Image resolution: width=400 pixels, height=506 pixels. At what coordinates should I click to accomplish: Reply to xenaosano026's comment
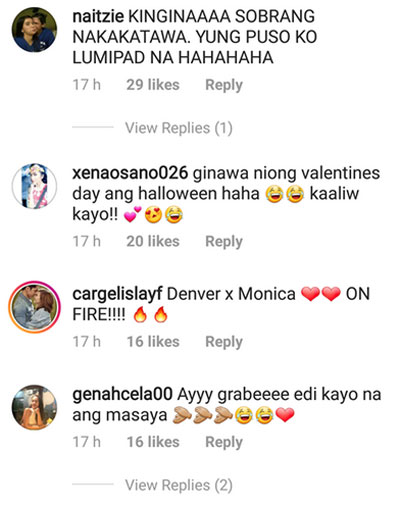[224, 242]
